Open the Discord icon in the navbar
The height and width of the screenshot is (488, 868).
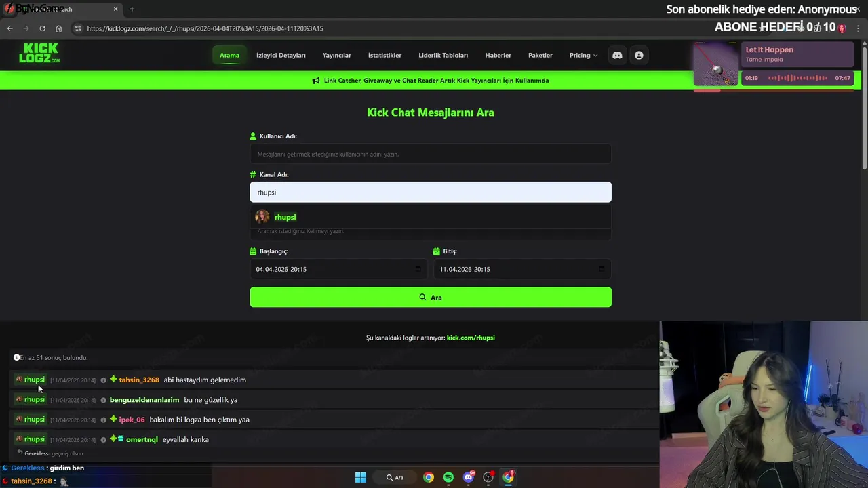pos(617,55)
